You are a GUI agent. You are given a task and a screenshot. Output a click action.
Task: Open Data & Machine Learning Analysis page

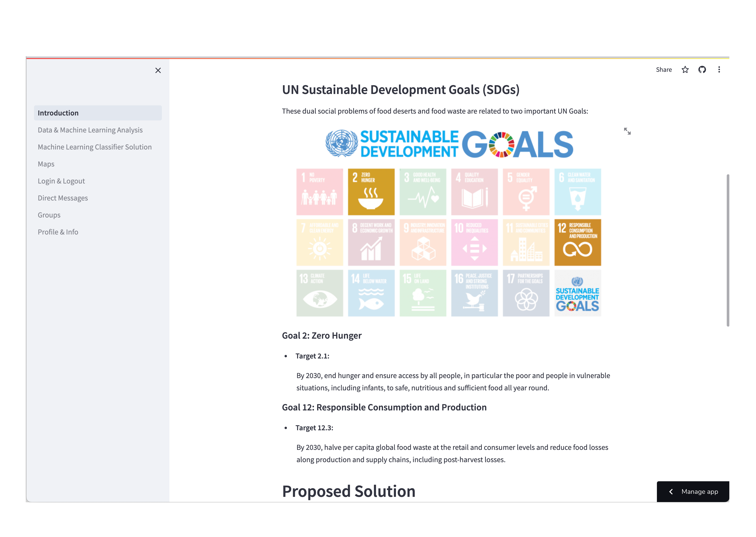[x=90, y=130]
